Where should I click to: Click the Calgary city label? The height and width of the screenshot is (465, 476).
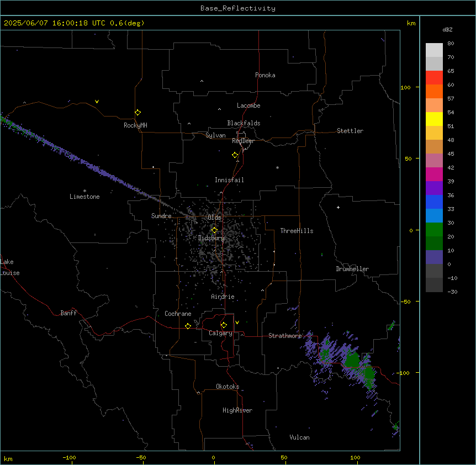click(x=221, y=333)
